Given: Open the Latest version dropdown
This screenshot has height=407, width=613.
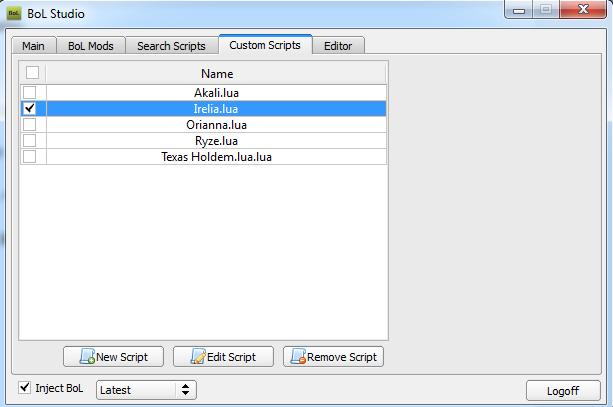Looking at the screenshot, I should click(146, 390).
